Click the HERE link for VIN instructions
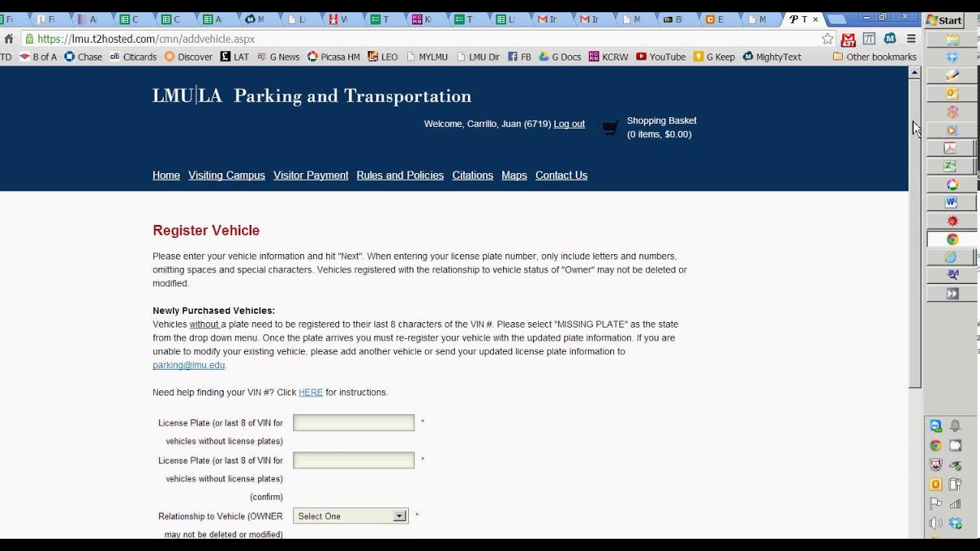 point(311,393)
